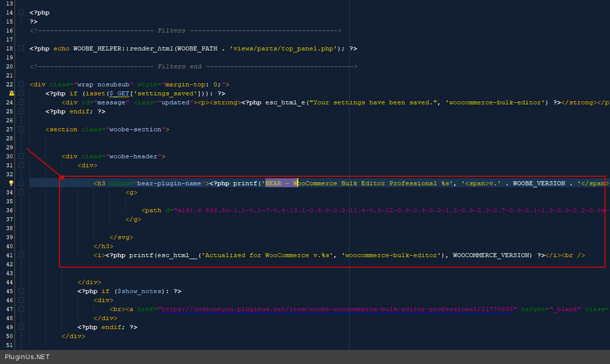Collapse the fold on line 41 <i> tag

tap(21, 255)
